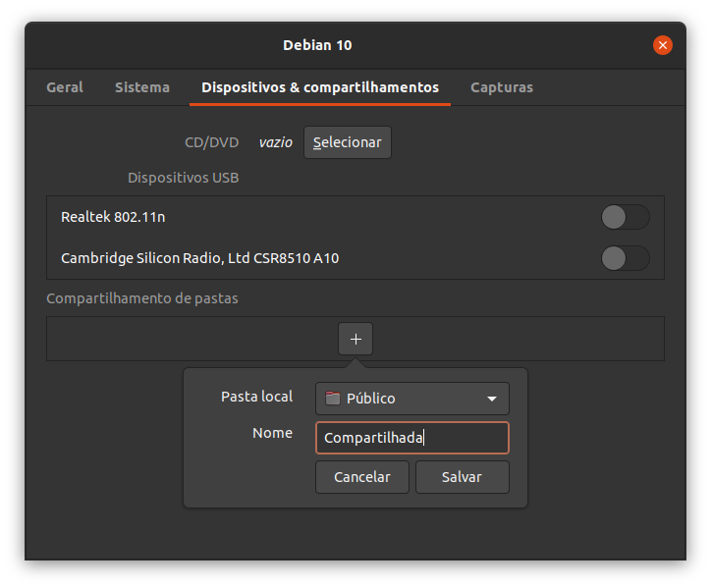
Task: Click the Realtek 802.11n device name
Action: pyautogui.click(x=113, y=217)
